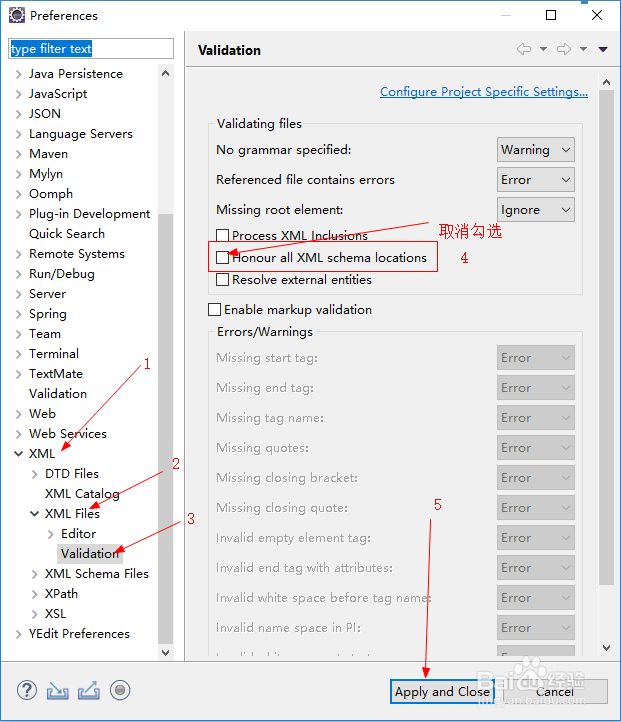Go forward using the forward arrow icon
This screenshot has height=722, width=621.
[x=564, y=49]
